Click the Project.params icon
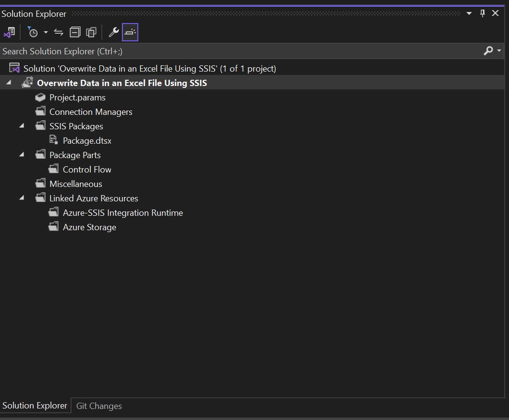 point(40,97)
